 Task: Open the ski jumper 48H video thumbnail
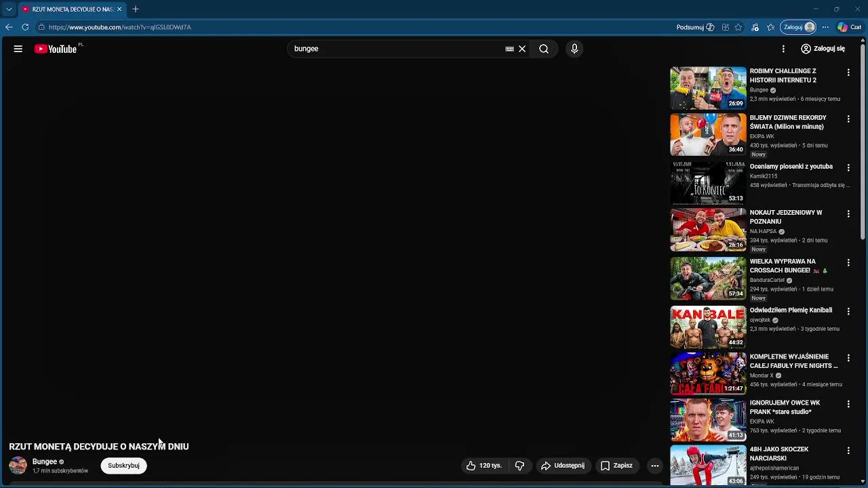click(x=708, y=466)
